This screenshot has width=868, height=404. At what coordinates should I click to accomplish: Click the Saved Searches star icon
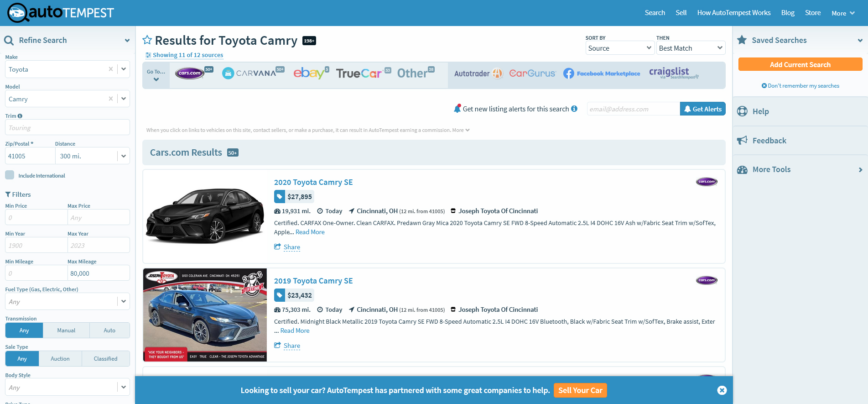[742, 40]
